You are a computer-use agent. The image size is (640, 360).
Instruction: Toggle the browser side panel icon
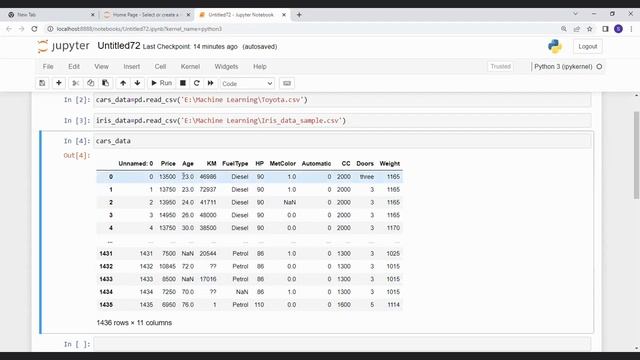(x=605, y=29)
